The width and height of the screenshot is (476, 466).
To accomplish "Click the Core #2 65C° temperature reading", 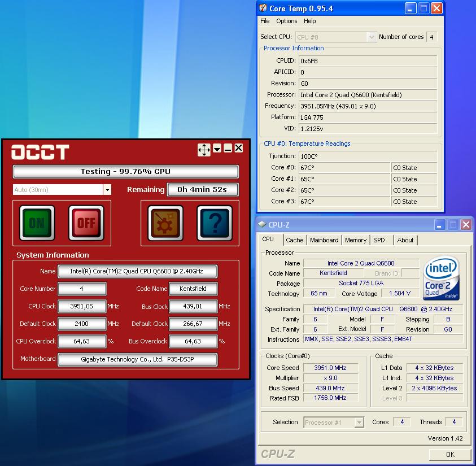I will point(344,190).
